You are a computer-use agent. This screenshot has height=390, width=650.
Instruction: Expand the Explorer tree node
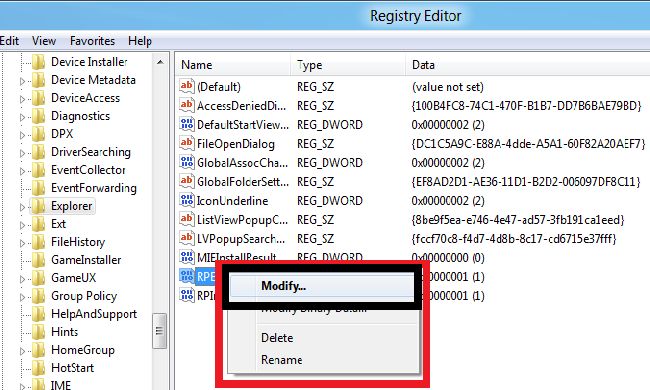(22, 207)
